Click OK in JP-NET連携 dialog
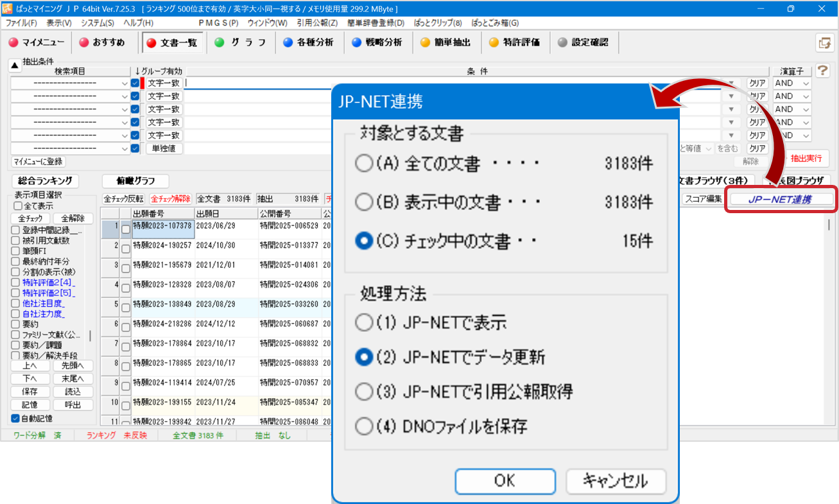 [x=505, y=480]
